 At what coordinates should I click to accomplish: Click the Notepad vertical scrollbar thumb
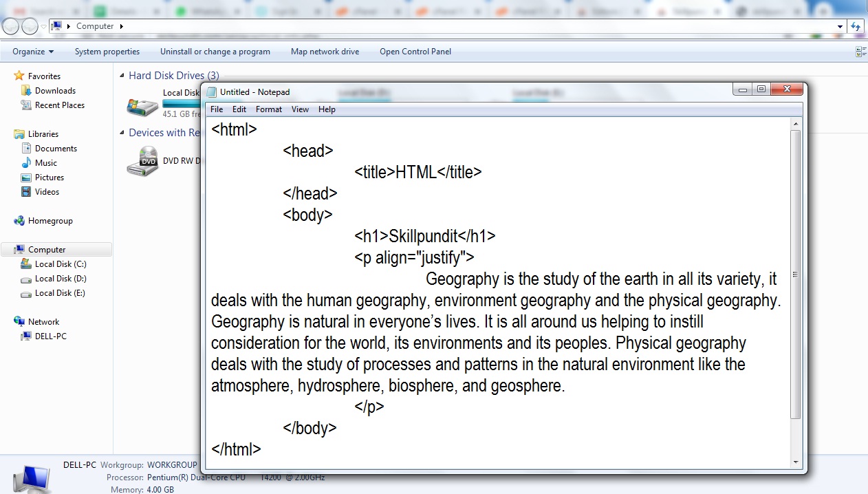pyautogui.click(x=796, y=275)
